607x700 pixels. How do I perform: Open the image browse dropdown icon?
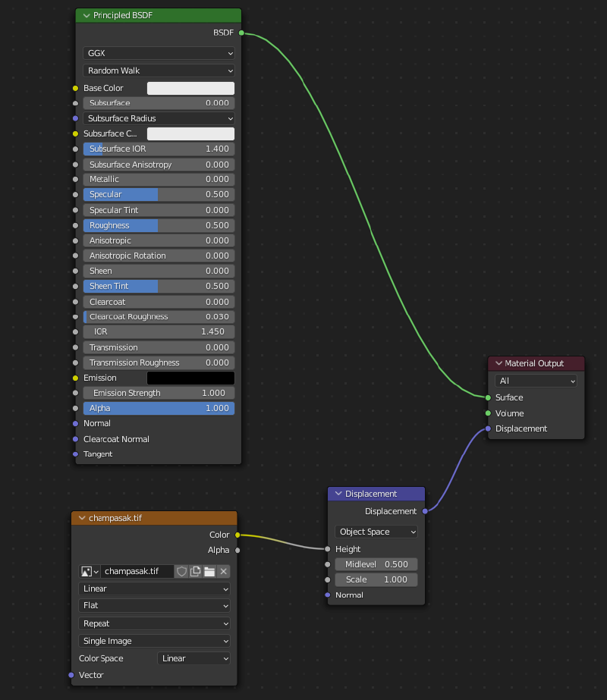[x=90, y=571]
